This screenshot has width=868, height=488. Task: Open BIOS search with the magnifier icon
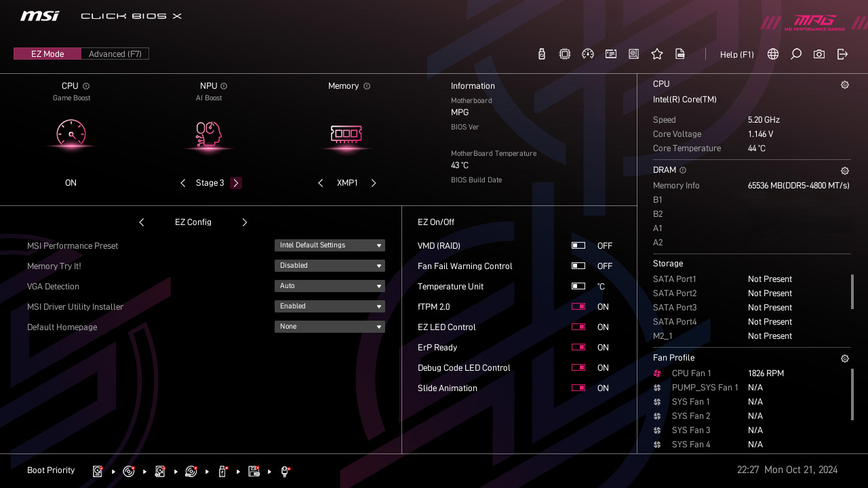click(795, 54)
